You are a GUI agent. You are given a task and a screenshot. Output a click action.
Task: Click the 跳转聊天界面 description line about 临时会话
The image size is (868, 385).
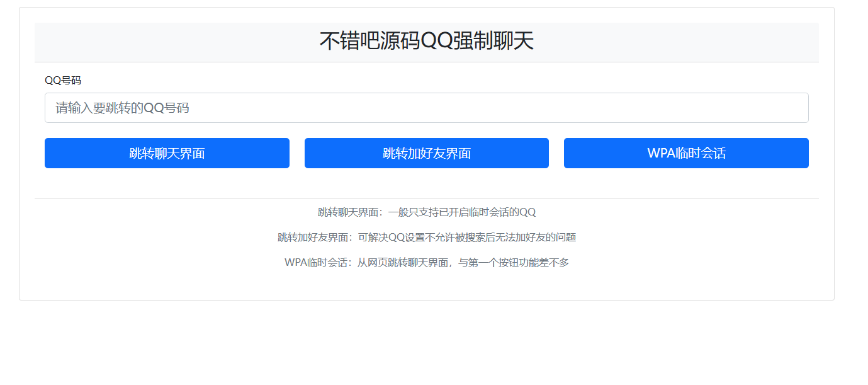[426, 212]
